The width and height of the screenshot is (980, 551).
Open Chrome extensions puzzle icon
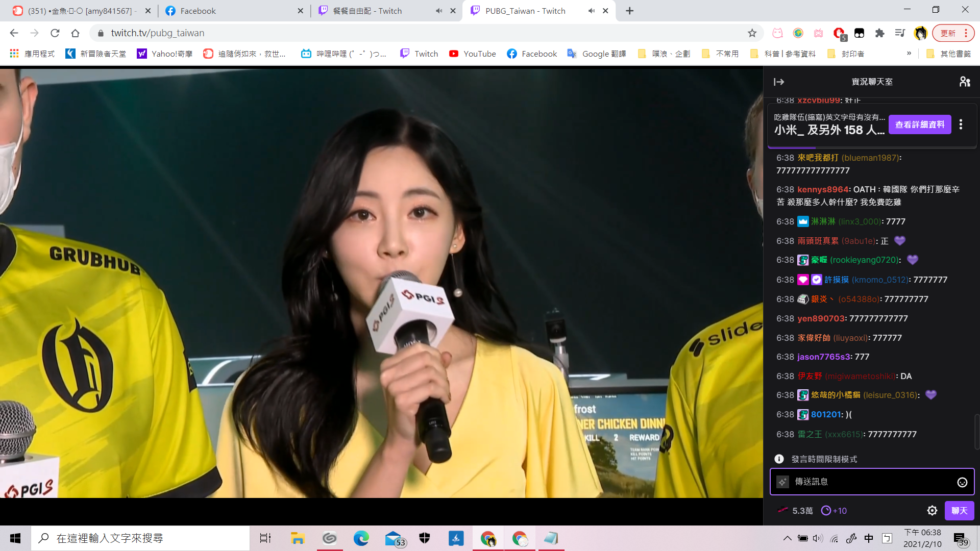point(879,33)
